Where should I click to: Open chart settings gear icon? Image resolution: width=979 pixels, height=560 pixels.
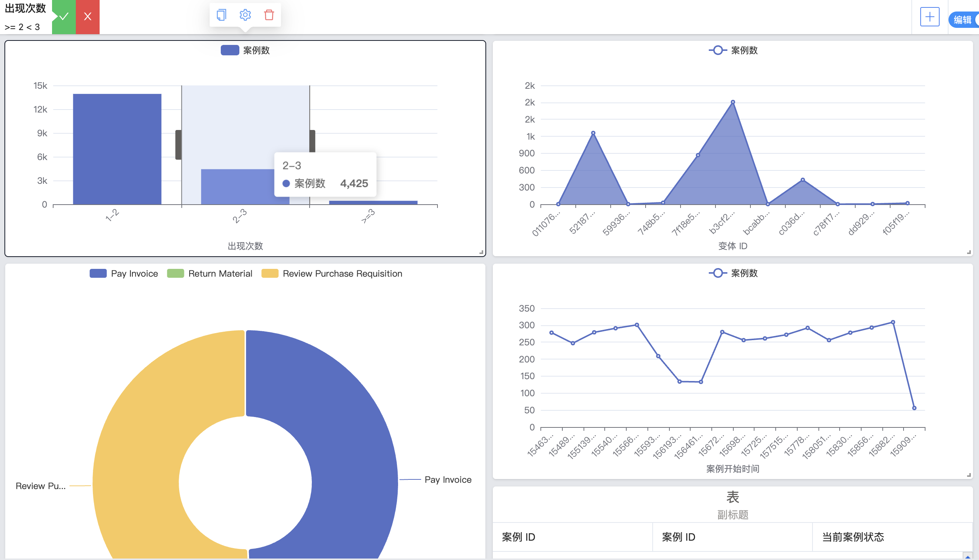245,15
